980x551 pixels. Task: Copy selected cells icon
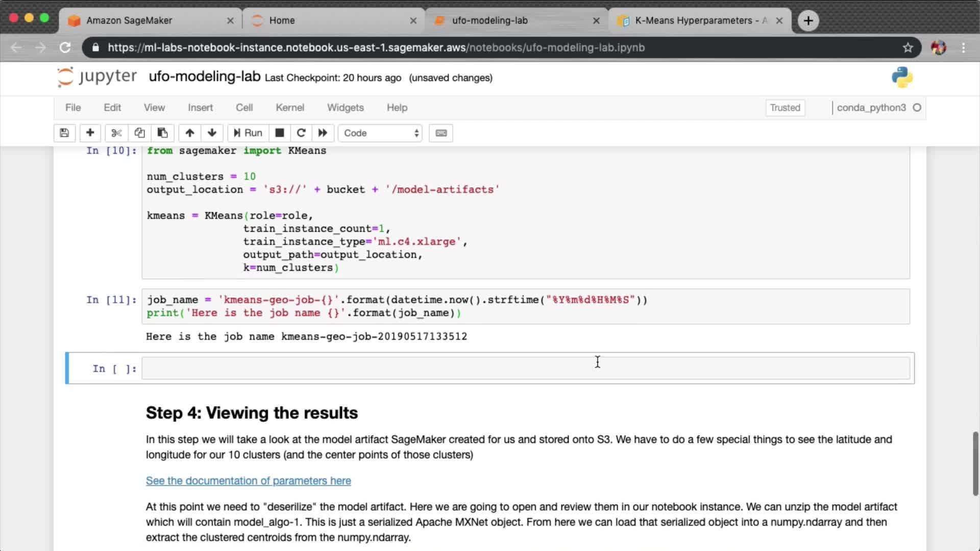pos(139,133)
